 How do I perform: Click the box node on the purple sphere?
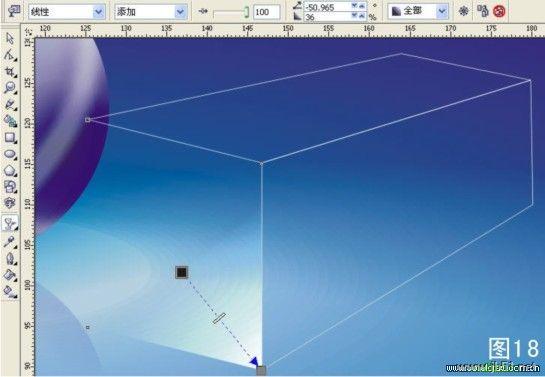[88, 120]
